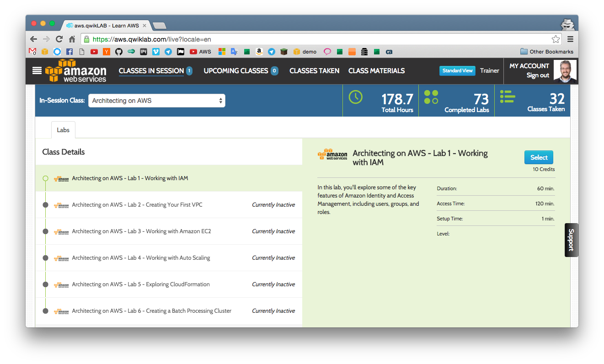Open the Amazon 'a' bookmark
This screenshot has height=364, width=604.
click(x=259, y=52)
